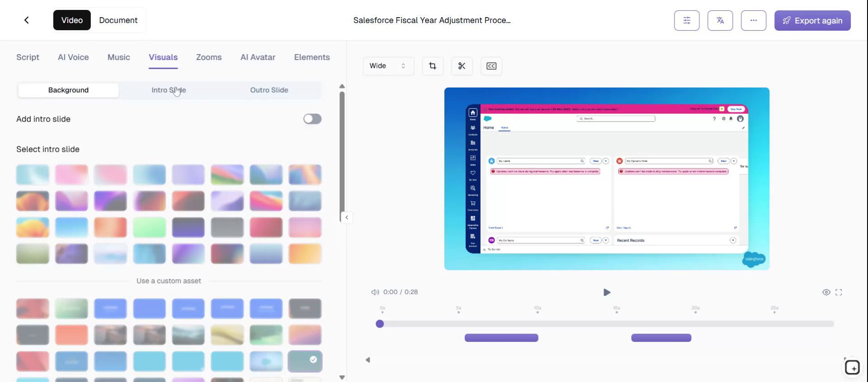Enter fullscreen with the expand icon
The image size is (868, 382).
[839, 292]
